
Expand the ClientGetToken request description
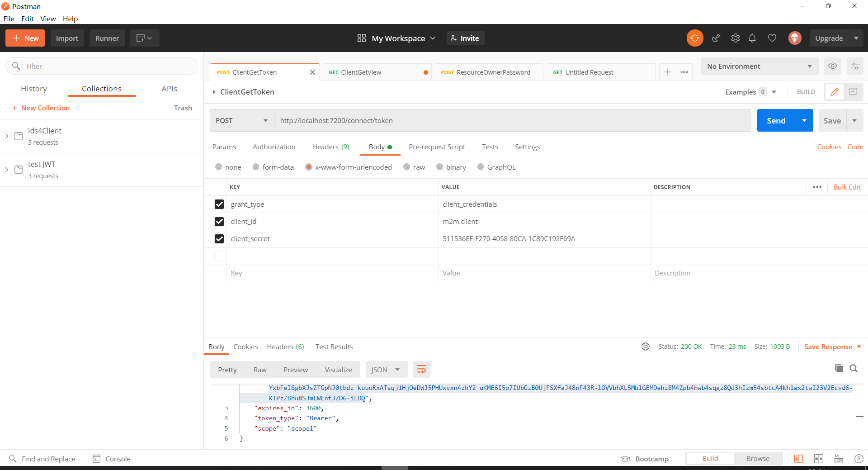[214, 92]
